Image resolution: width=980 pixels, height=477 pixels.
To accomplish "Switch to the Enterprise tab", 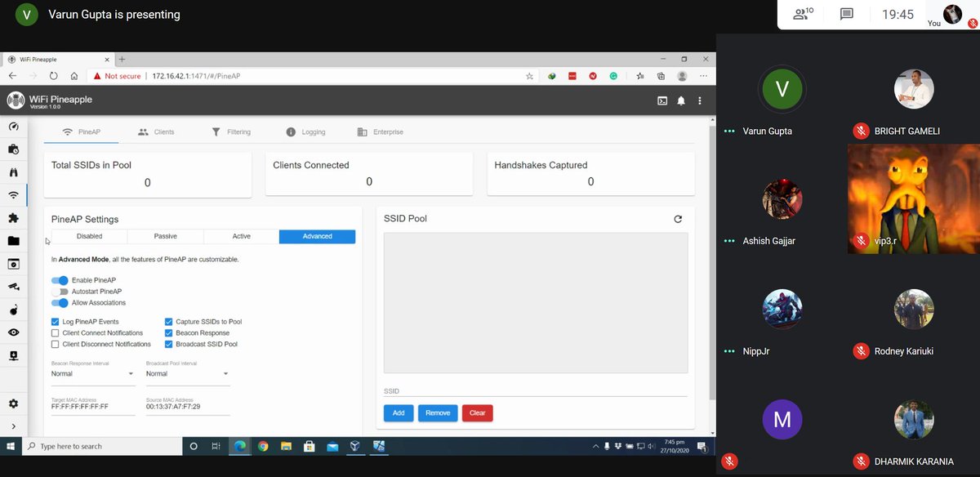I will 380,132.
